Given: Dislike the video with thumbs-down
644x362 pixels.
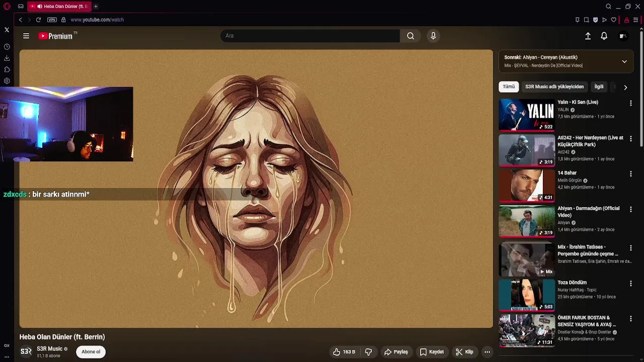Looking at the screenshot, I should [368, 352].
